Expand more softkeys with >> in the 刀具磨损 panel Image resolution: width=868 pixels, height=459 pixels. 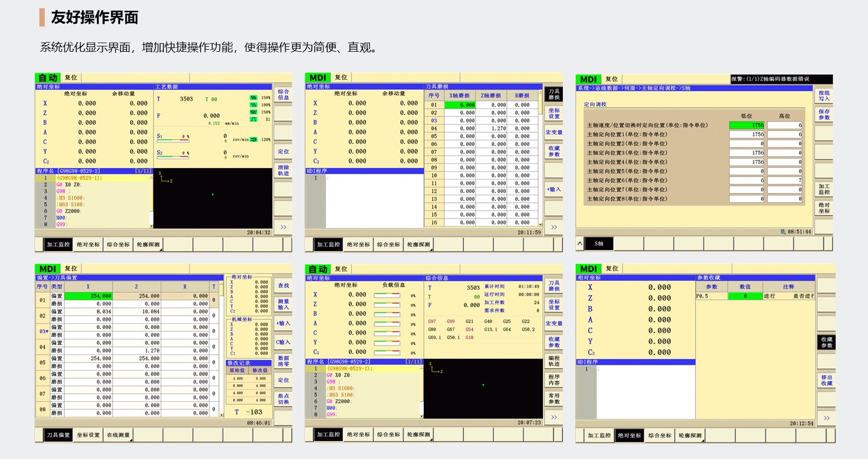[x=554, y=227]
